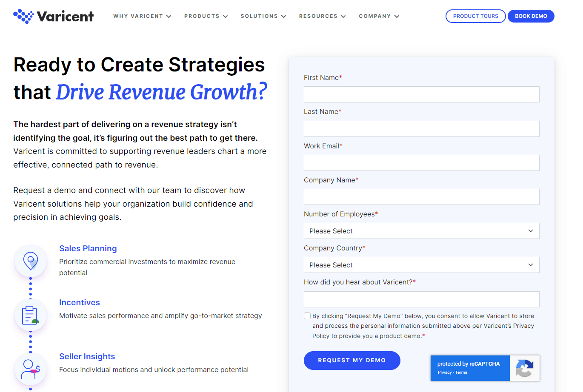Expand the Why Varicent menu
583x392 pixels.
coord(142,16)
